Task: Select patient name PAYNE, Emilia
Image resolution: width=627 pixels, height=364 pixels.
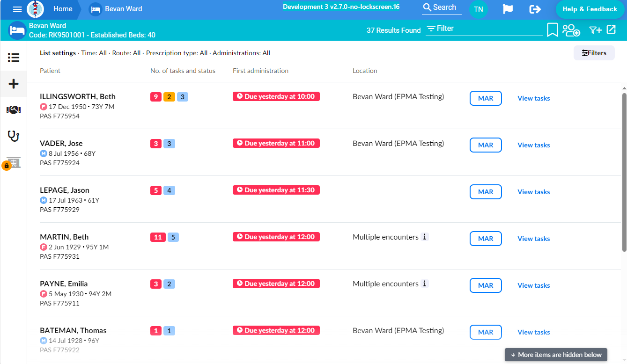Action: [x=64, y=284]
